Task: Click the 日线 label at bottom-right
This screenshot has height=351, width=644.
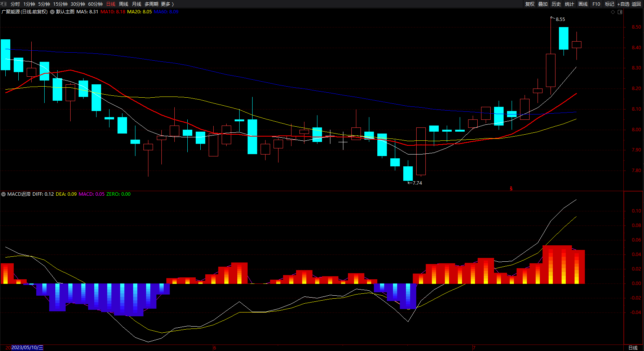Action: click(x=633, y=348)
